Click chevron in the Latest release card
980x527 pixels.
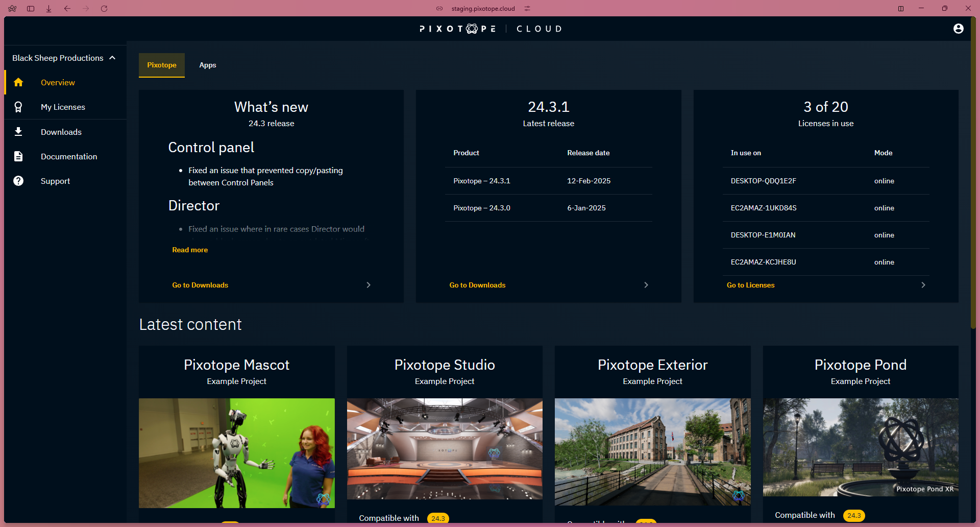[646, 285]
